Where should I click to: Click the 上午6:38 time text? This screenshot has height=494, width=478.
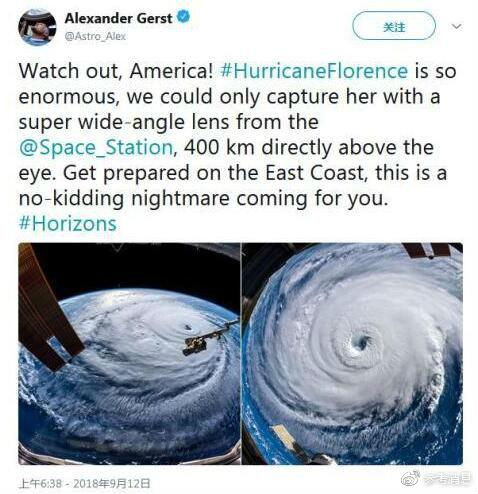(42, 483)
